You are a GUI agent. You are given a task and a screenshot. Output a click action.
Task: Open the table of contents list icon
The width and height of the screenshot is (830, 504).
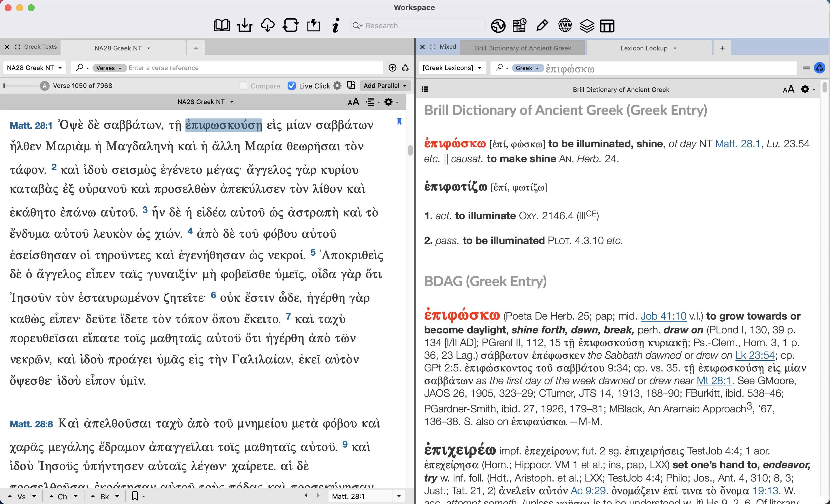click(425, 89)
